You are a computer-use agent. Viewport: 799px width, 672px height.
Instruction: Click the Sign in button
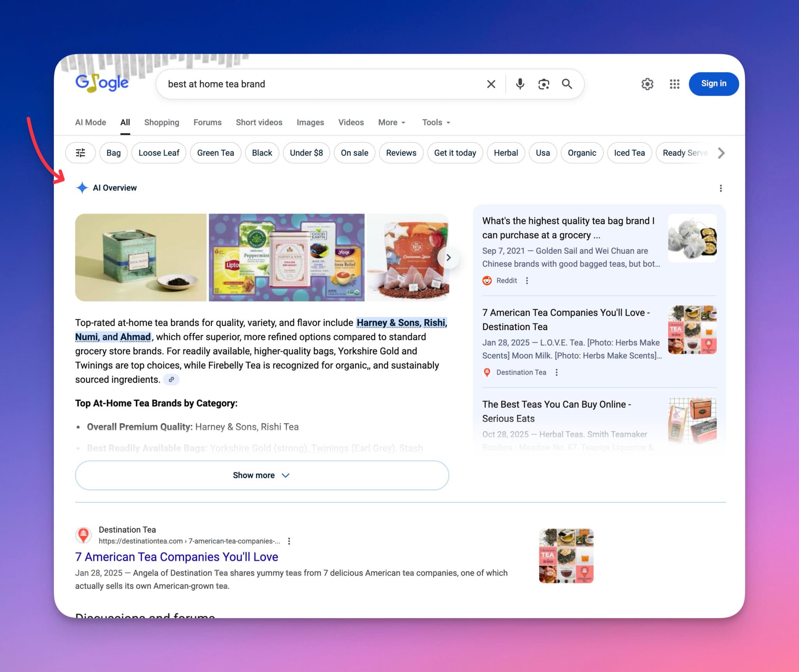point(714,84)
